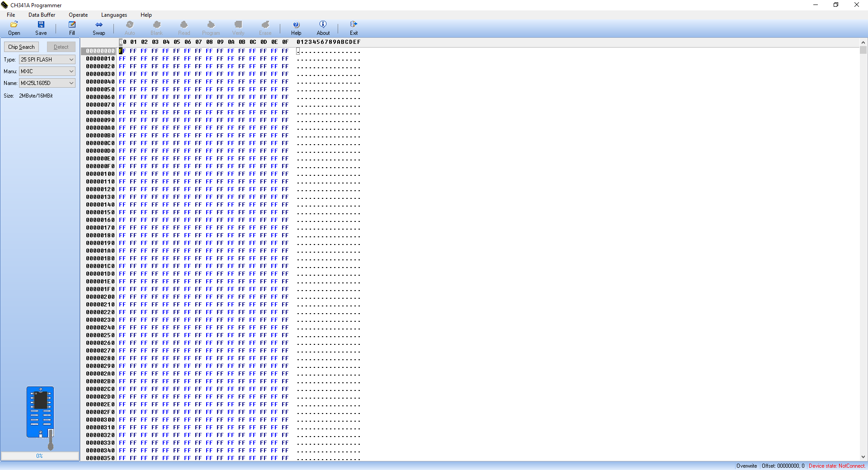Click the Save toolbar icon
Image resolution: width=868 pixels, height=470 pixels.
point(41,28)
